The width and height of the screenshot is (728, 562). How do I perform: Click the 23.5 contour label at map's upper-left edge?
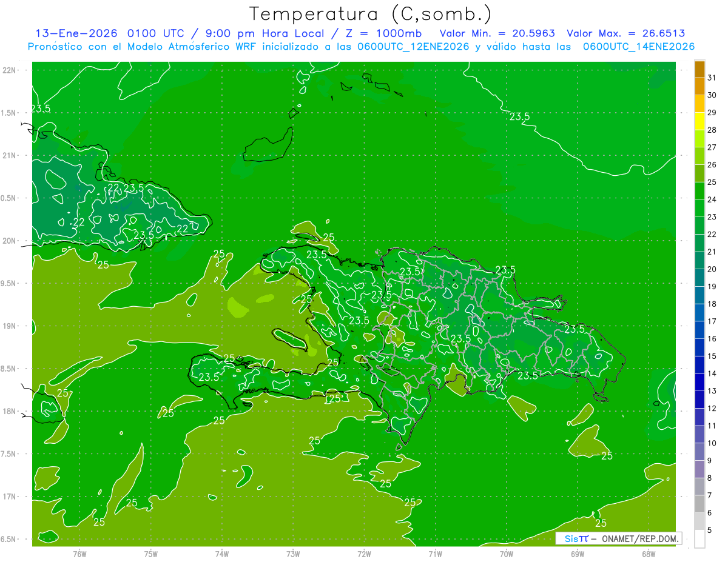point(41,109)
